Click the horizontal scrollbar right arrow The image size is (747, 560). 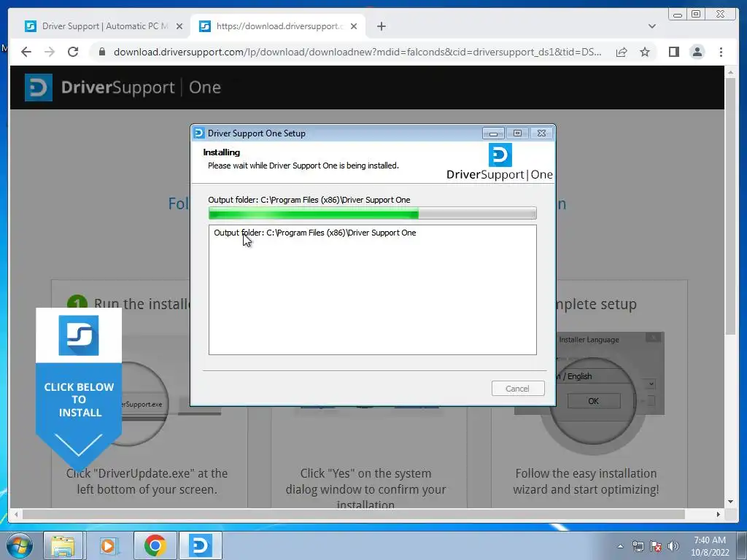coord(718,514)
